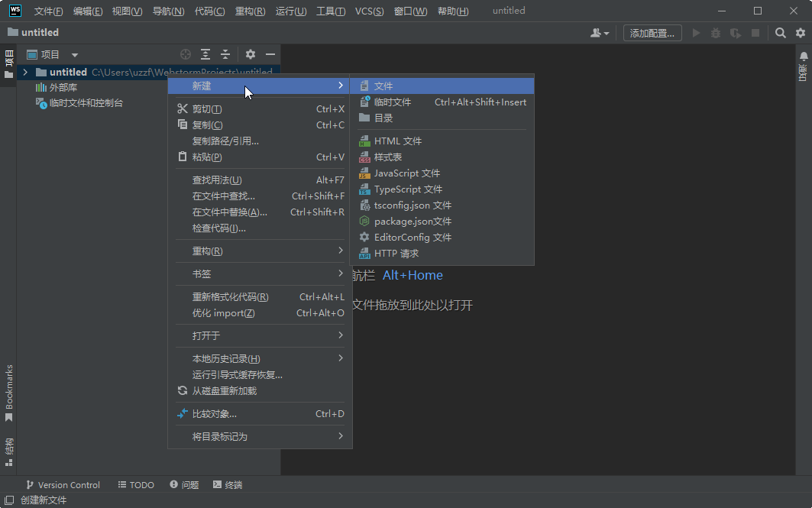This screenshot has width=812, height=508.
Task: Open the 工具(T) menu
Action: [331, 11]
